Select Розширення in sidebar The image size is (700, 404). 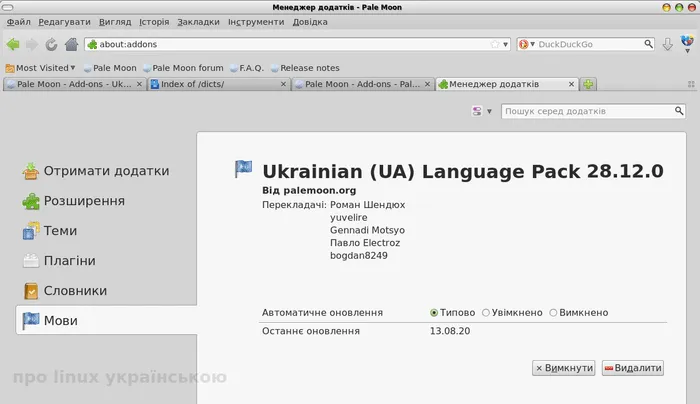pos(74,201)
